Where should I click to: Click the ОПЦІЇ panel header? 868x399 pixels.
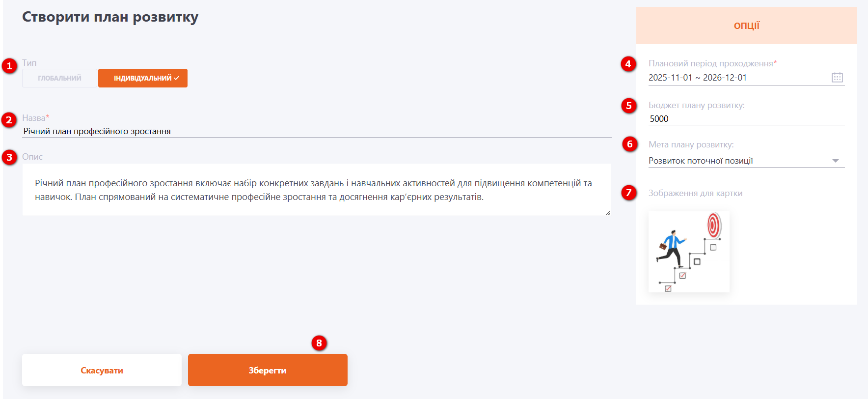pos(746,26)
